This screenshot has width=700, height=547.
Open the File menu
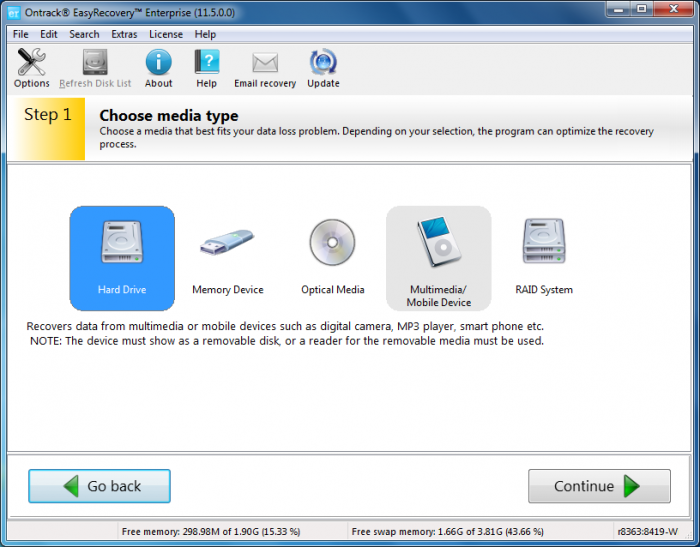(21, 34)
